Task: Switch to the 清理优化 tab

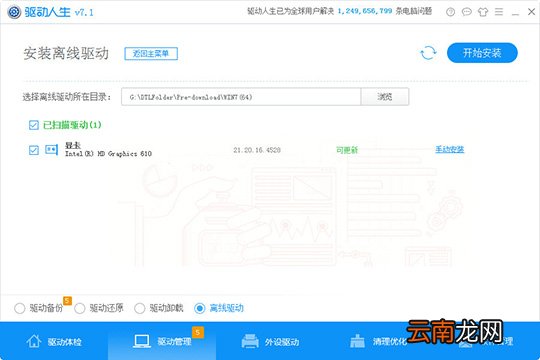Action: 378,341
